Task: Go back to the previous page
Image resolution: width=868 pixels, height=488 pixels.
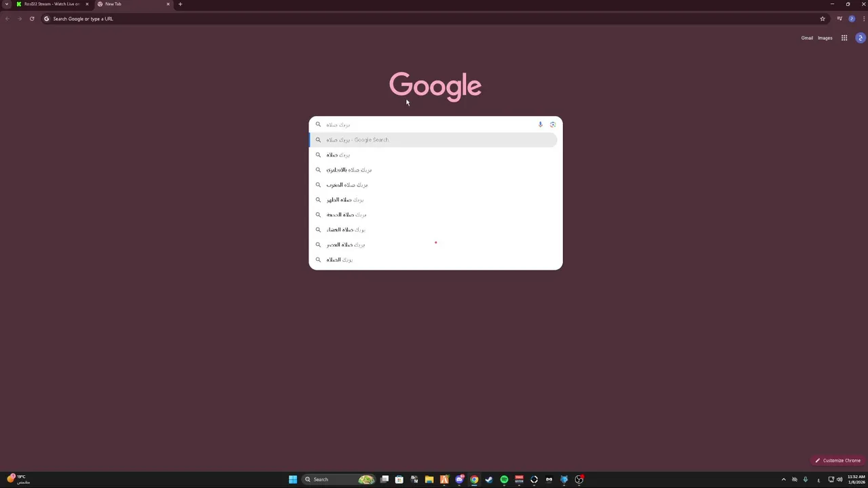Action: [7, 19]
